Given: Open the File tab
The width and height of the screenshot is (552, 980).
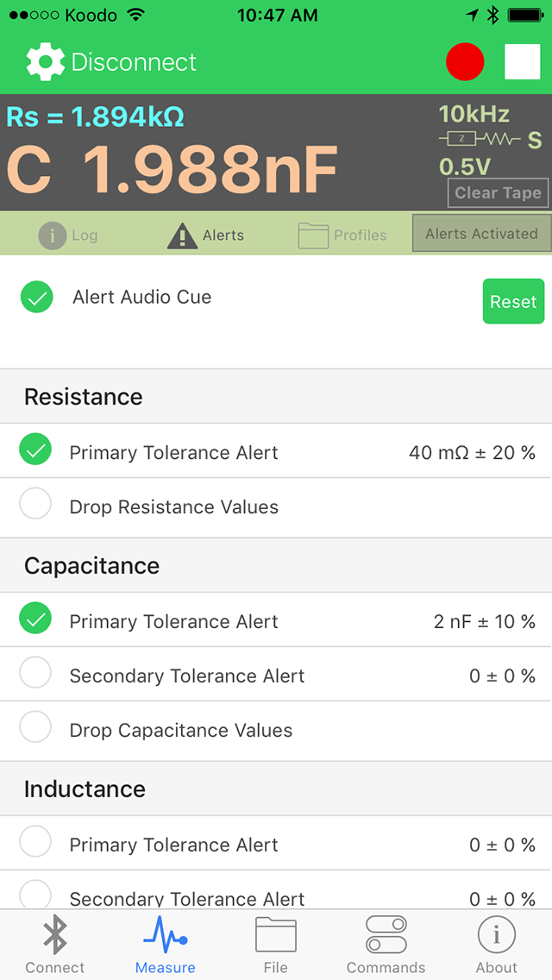Looking at the screenshot, I should coord(276,945).
